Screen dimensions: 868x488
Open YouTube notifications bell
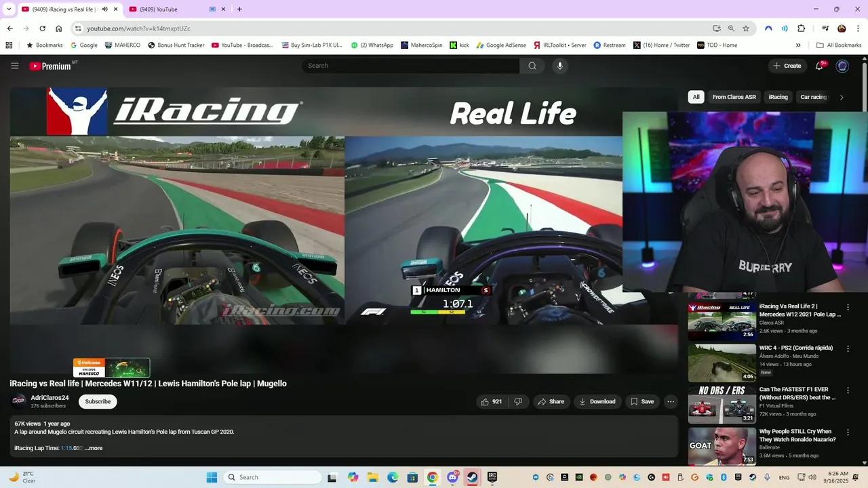820,66
